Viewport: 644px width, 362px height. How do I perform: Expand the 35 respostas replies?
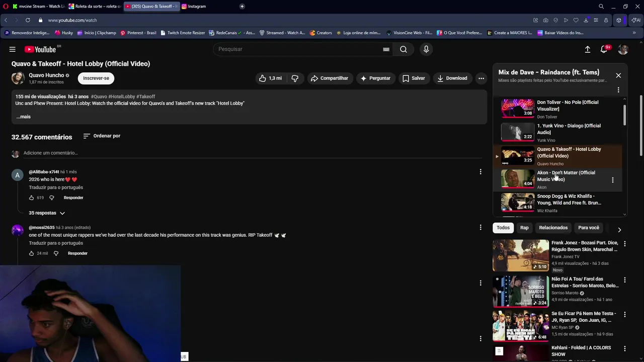(x=47, y=213)
